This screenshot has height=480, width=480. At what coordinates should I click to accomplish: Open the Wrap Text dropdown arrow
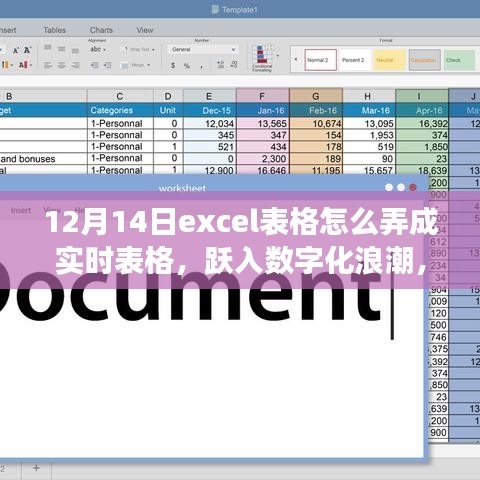[153, 50]
